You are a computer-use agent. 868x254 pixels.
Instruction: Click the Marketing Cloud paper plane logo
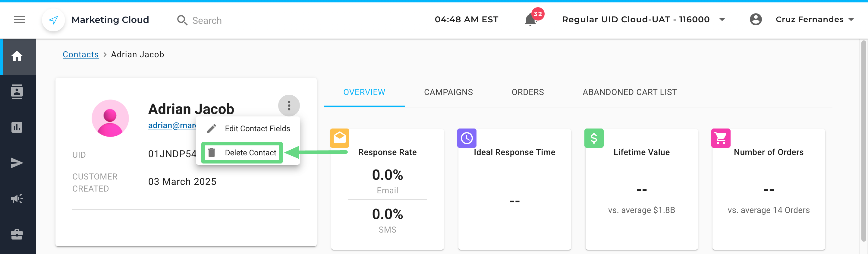[53, 20]
